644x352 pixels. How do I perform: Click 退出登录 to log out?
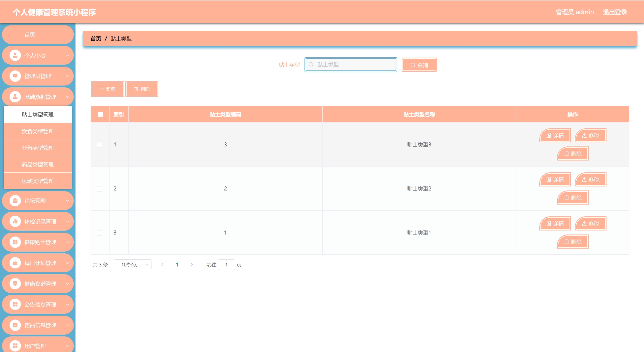pyautogui.click(x=615, y=12)
